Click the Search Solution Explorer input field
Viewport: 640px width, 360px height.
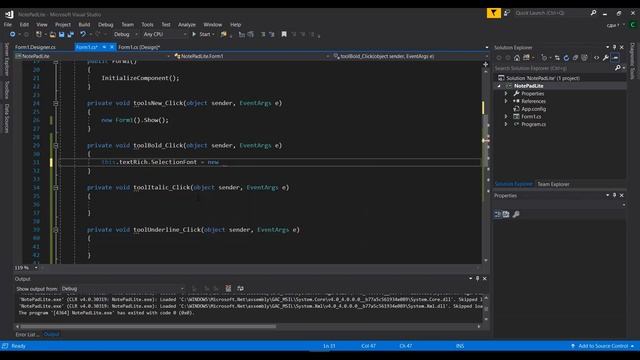(x=553, y=68)
